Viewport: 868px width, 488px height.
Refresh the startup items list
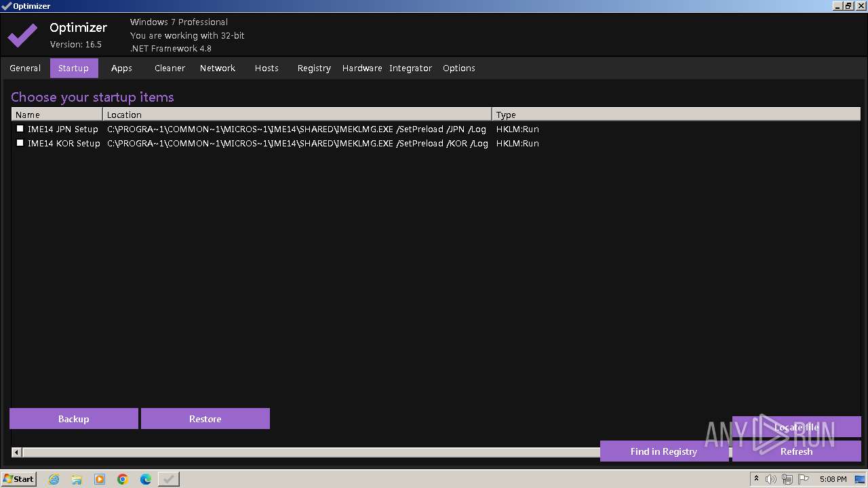click(797, 451)
